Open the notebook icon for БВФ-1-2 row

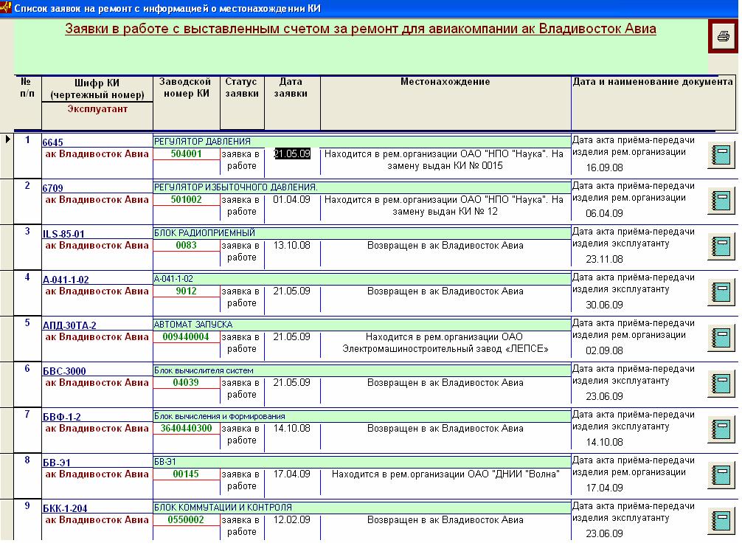(x=721, y=429)
